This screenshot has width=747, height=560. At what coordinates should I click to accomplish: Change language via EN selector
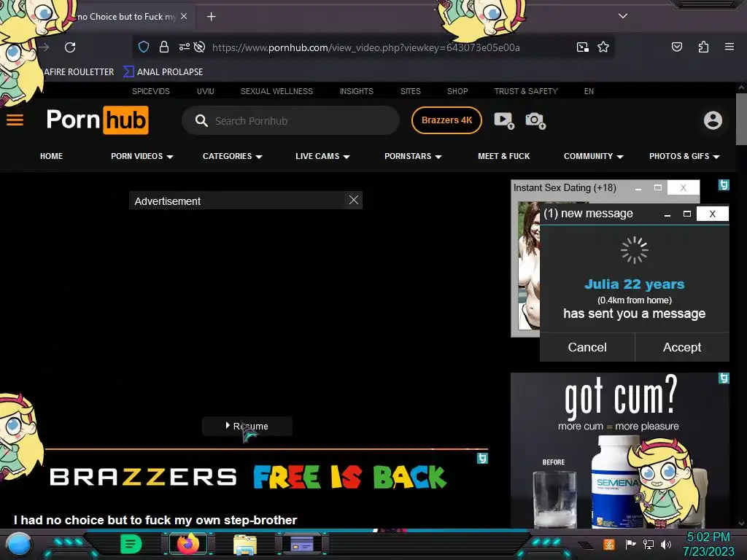pos(589,91)
